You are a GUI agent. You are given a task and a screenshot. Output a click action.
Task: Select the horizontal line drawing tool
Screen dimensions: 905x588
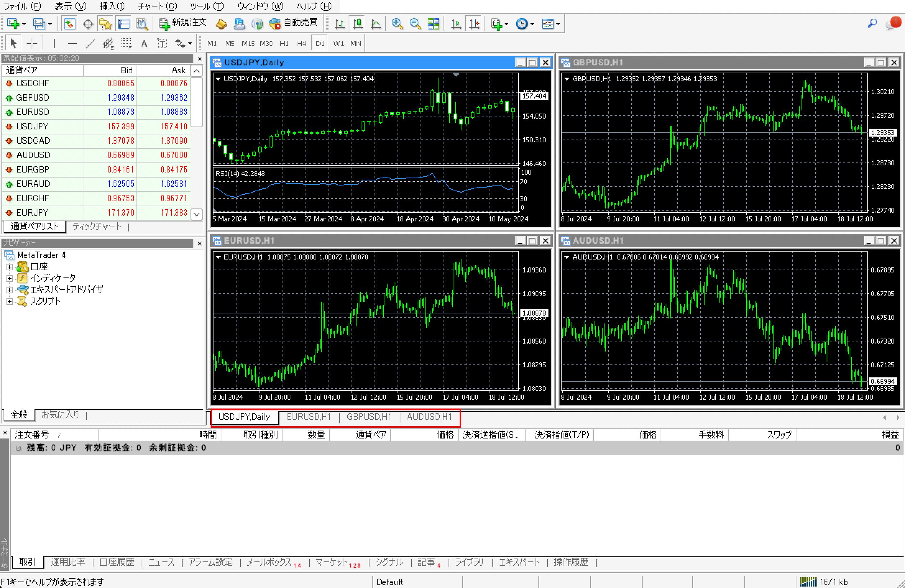pyautogui.click(x=72, y=43)
